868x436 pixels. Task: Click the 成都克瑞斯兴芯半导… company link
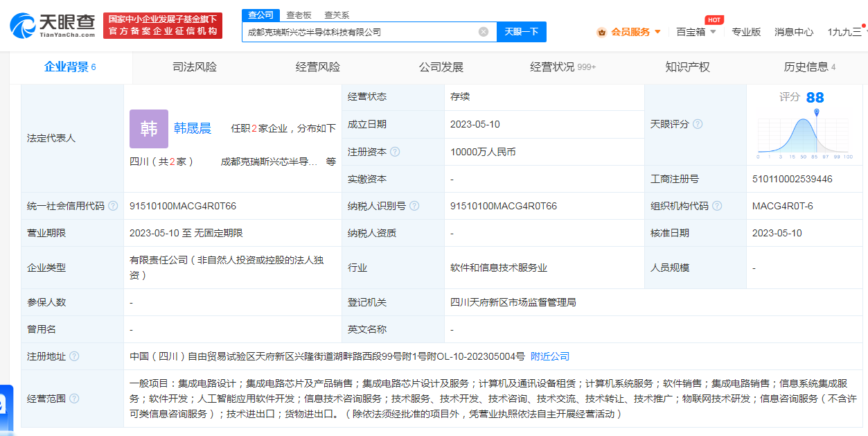[x=269, y=162]
